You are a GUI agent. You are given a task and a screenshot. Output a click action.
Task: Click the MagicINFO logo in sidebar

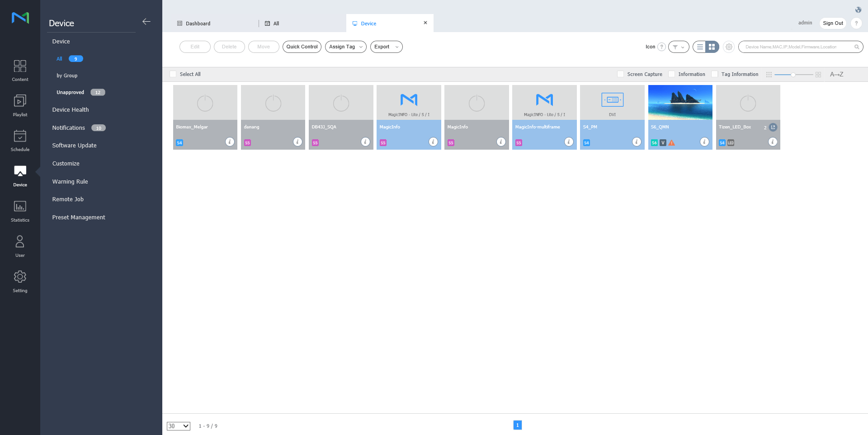20,18
